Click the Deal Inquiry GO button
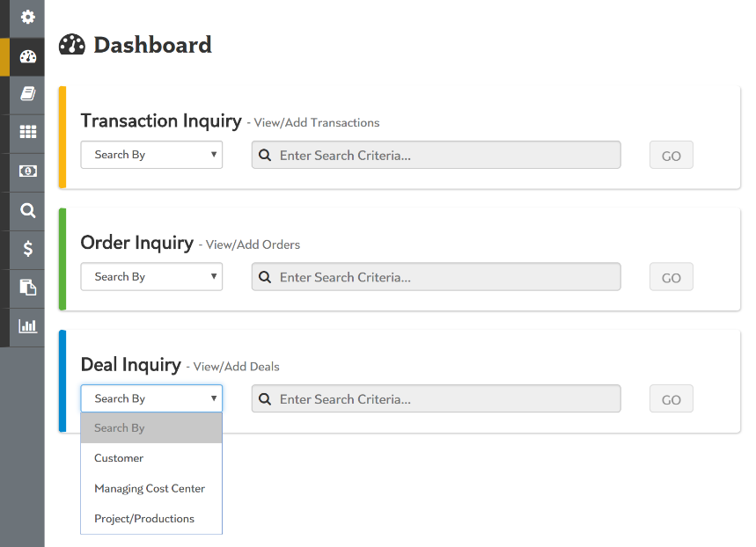The image size is (756, 547). tap(672, 400)
